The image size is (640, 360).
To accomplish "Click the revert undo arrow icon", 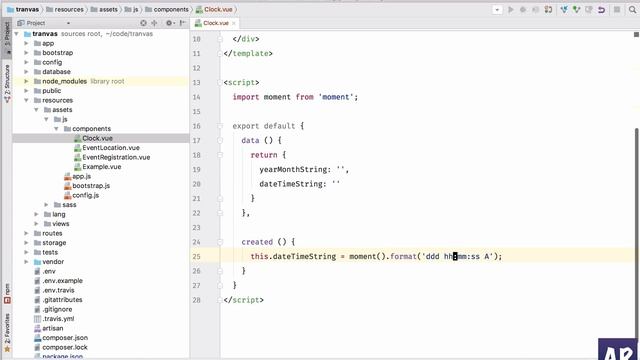I will click(601, 9).
